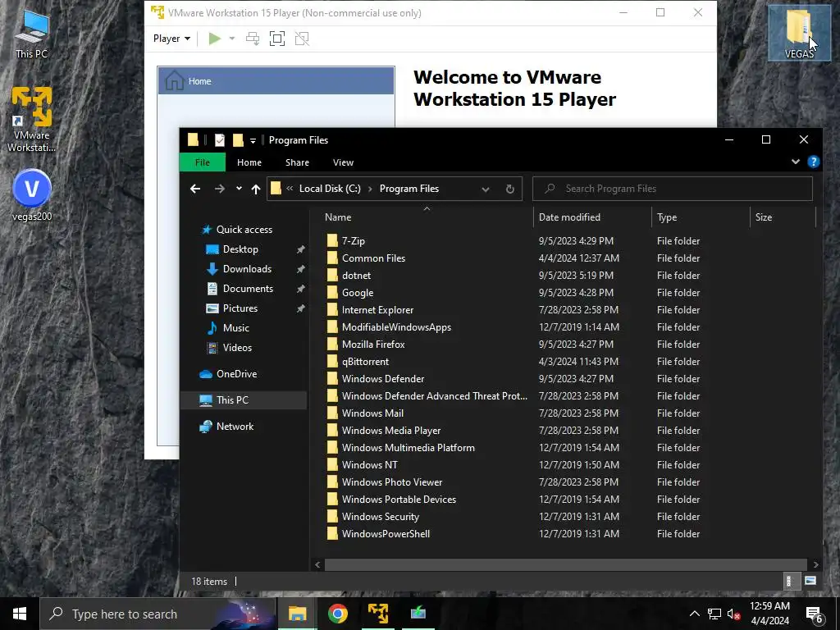Open File Explorer from taskbar
Screen dimensions: 840x630
tap(297, 614)
